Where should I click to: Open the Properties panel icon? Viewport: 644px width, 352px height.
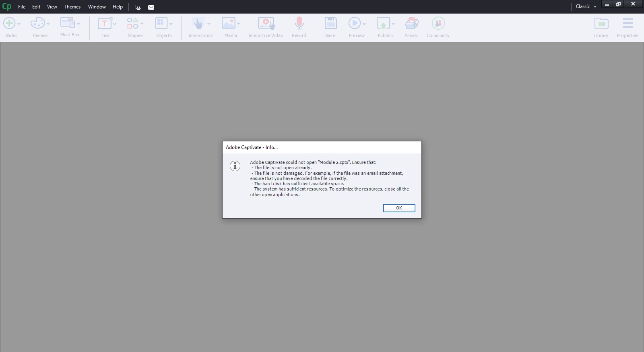pyautogui.click(x=628, y=23)
